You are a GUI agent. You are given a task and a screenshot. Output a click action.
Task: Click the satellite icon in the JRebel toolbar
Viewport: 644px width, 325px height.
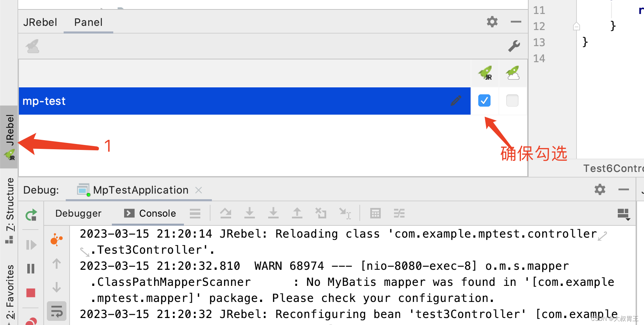(x=32, y=46)
